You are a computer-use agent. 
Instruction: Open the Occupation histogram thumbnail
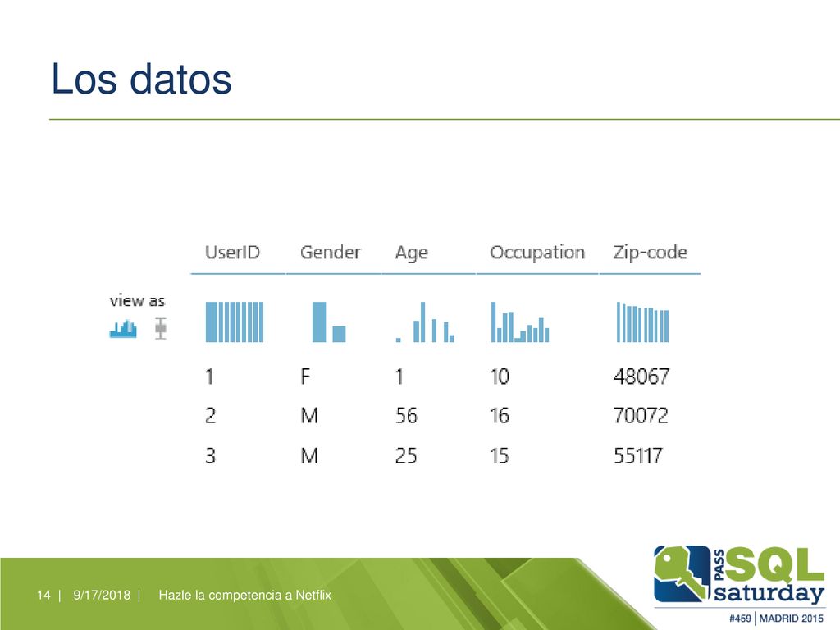(x=520, y=322)
